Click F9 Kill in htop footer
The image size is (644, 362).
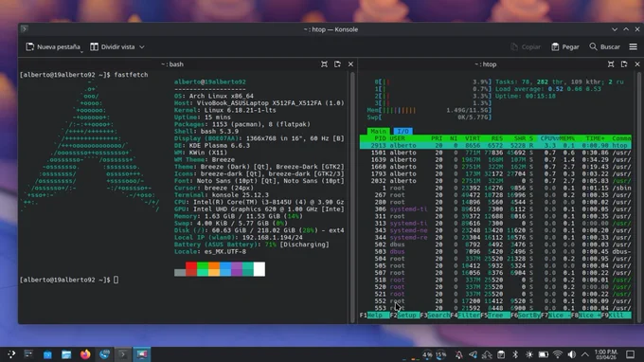(617, 316)
